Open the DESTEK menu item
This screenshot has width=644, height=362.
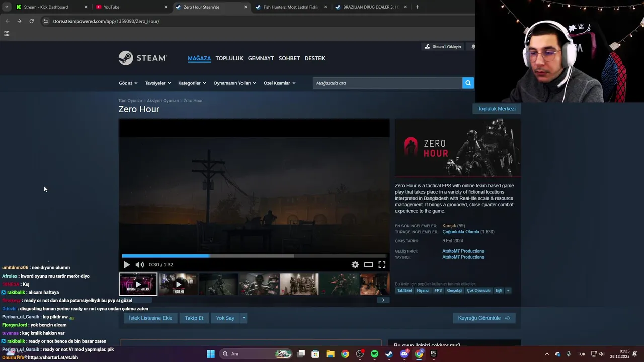tap(315, 58)
